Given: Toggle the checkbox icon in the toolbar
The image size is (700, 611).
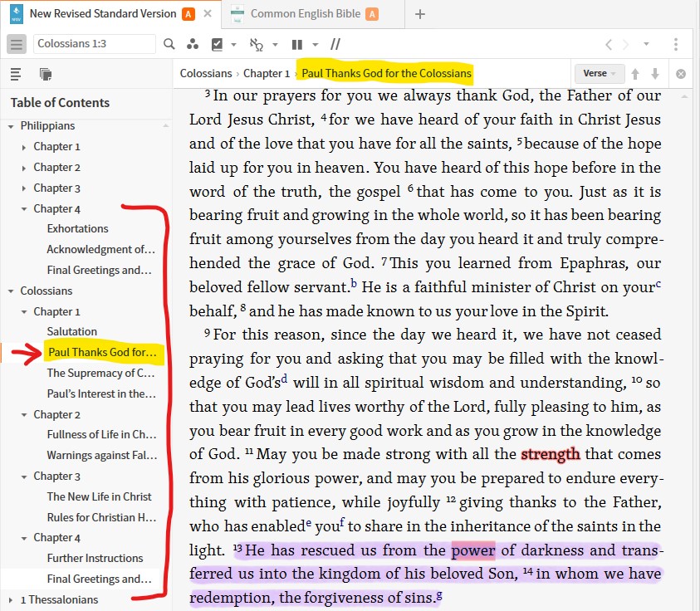Looking at the screenshot, I should click(218, 45).
